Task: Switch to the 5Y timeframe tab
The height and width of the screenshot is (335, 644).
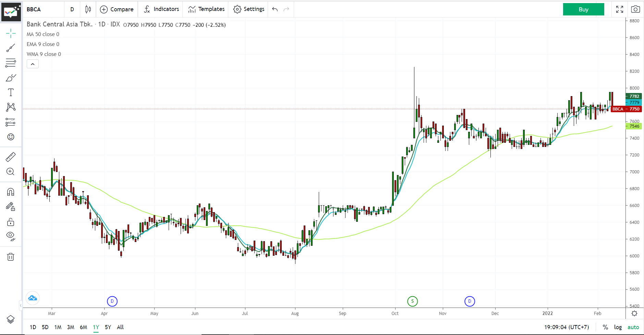Action: click(x=108, y=327)
